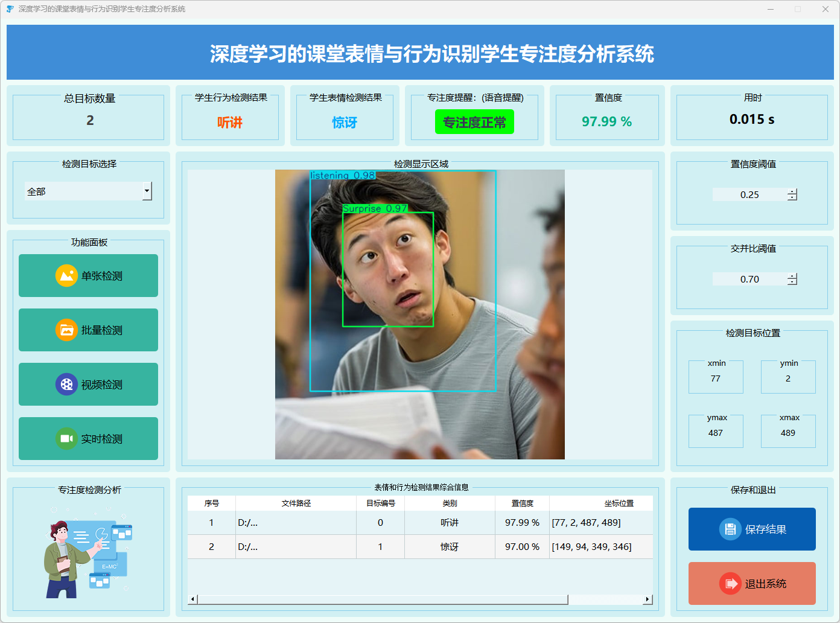Click the real-time detection camera icon
The height and width of the screenshot is (623, 840).
coord(66,439)
